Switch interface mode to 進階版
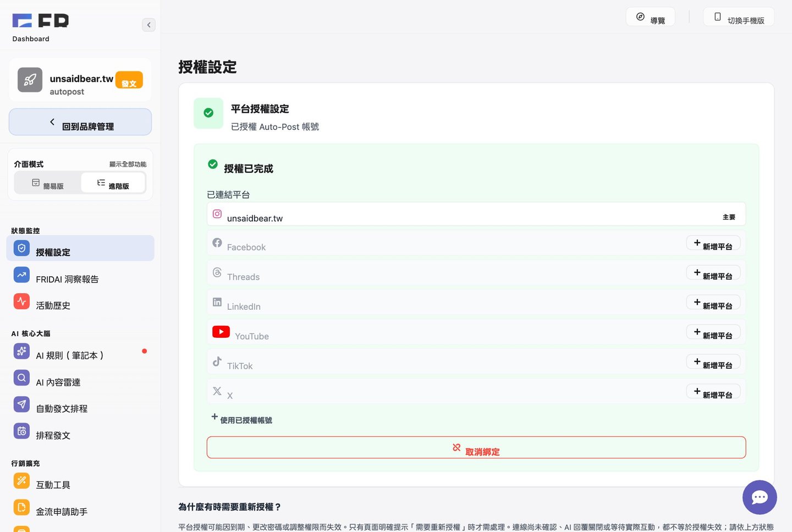Screen dimensions: 792x532 coord(113,183)
